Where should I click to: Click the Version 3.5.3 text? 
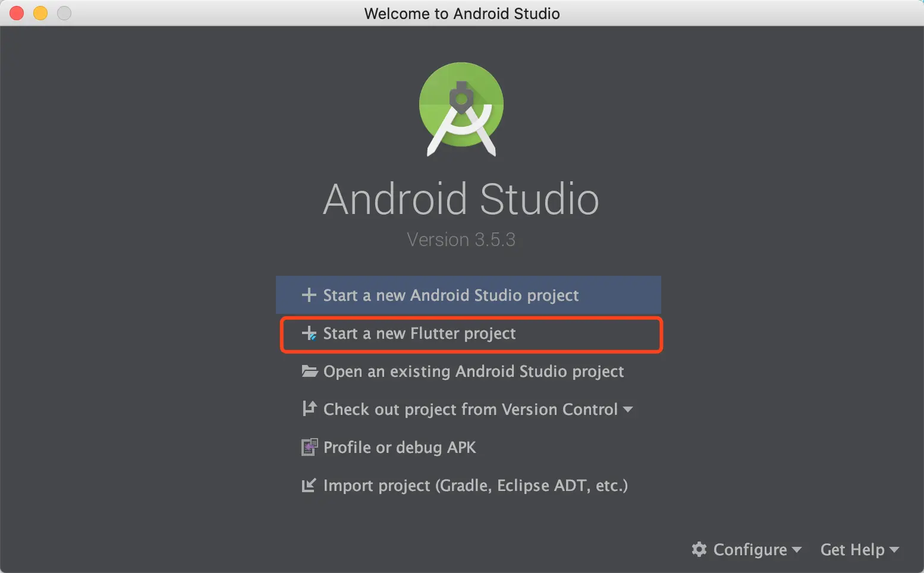[x=461, y=240]
